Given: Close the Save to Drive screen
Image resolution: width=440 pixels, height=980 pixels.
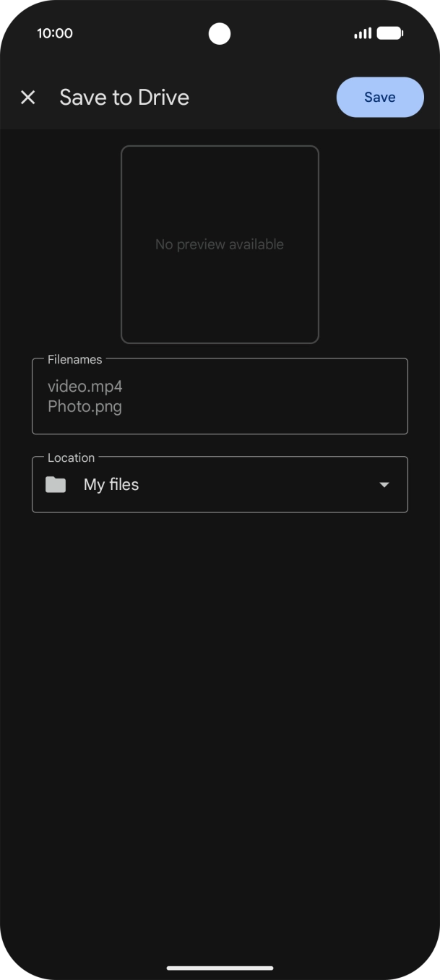Looking at the screenshot, I should pyautogui.click(x=28, y=98).
